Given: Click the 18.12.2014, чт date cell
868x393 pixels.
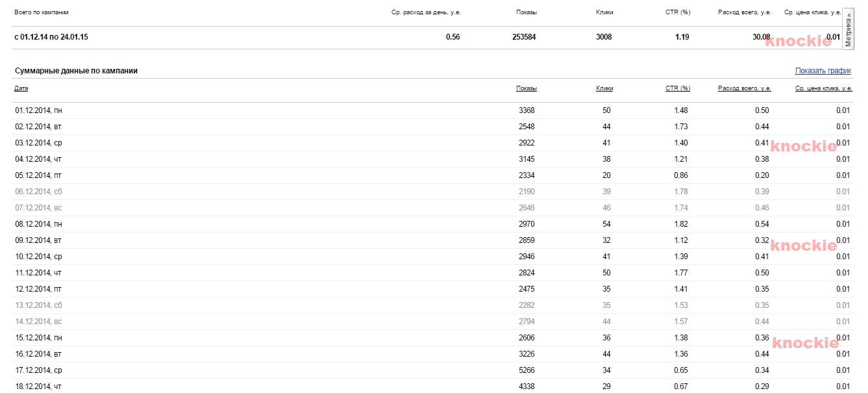Looking at the screenshot, I should point(38,387).
